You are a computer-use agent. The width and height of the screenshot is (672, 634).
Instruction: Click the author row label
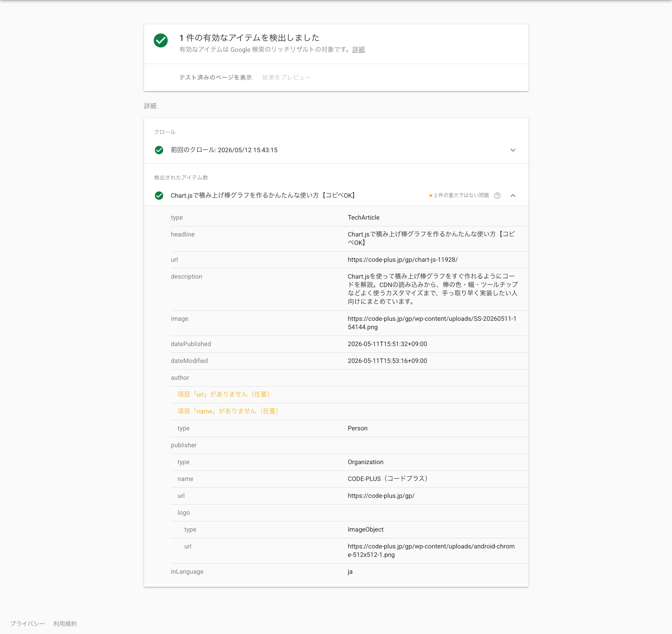pos(180,378)
